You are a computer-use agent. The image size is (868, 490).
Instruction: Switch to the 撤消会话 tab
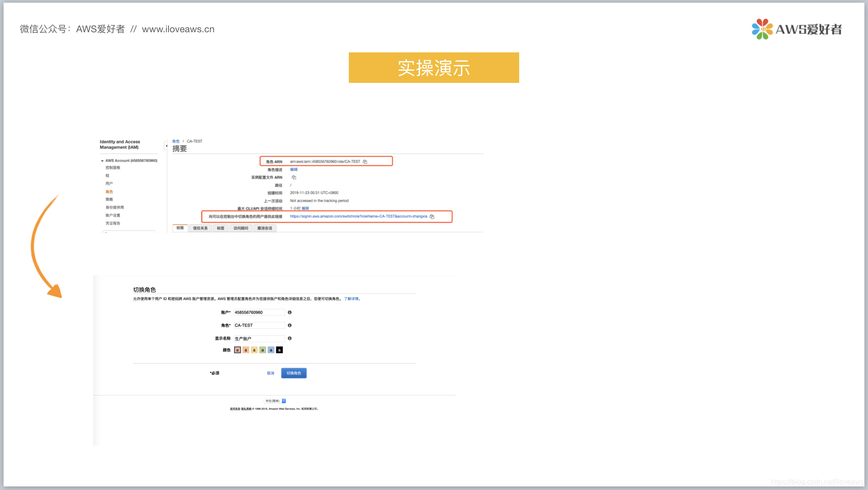pyautogui.click(x=265, y=228)
